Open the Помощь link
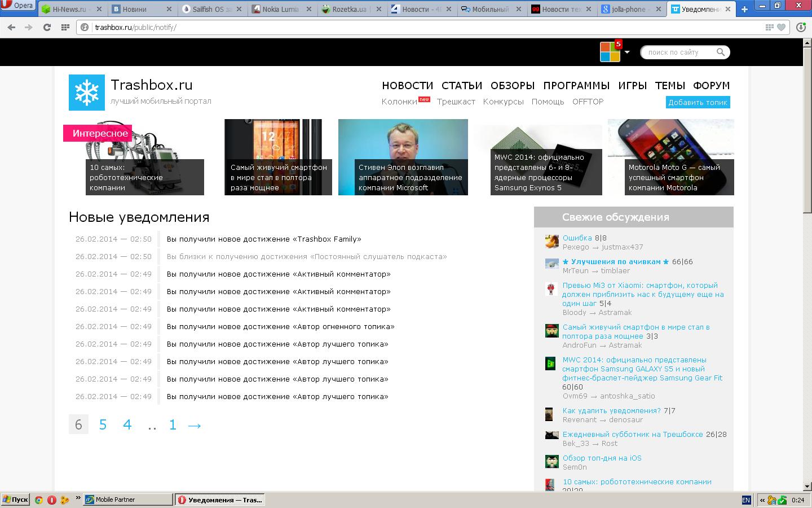Screen dimensions: 812x508 point(548,102)
